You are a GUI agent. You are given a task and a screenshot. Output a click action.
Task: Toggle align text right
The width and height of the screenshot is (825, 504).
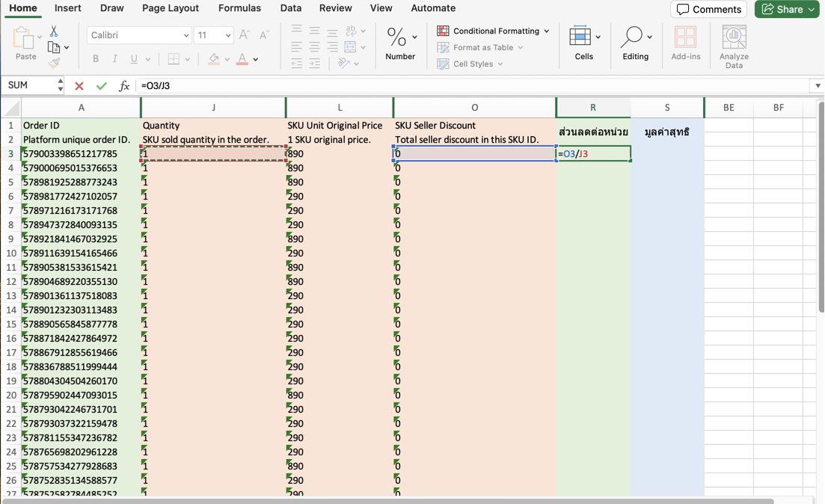[332, 47]
